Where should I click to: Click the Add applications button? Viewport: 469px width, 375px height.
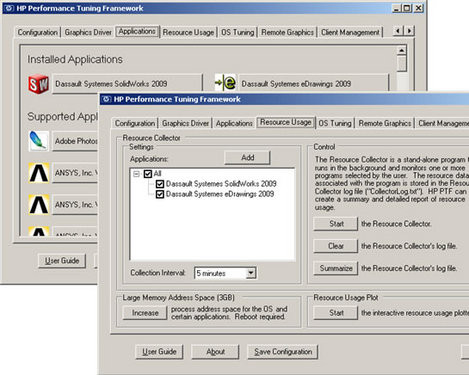tap(247, 158)
